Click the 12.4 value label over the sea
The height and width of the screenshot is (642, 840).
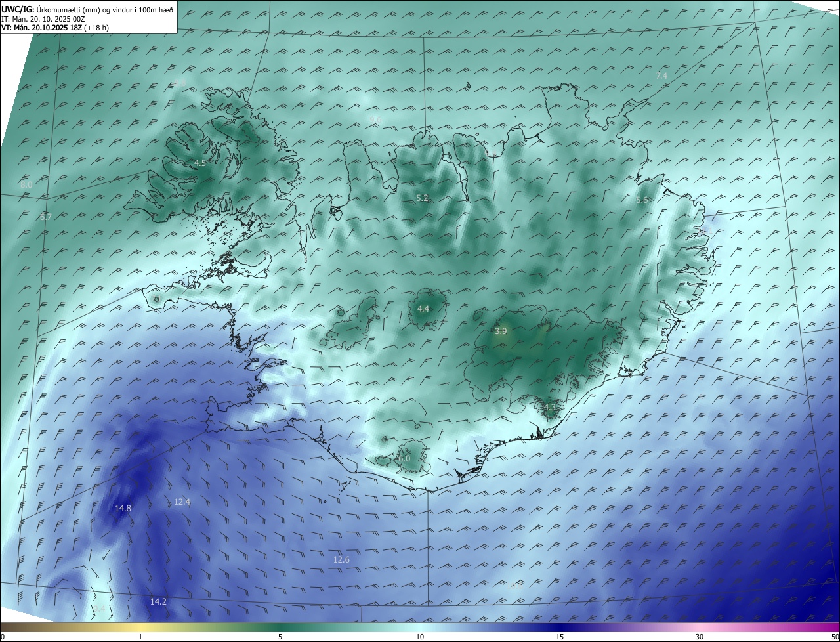pyautogui.click(x=182, y=502)
